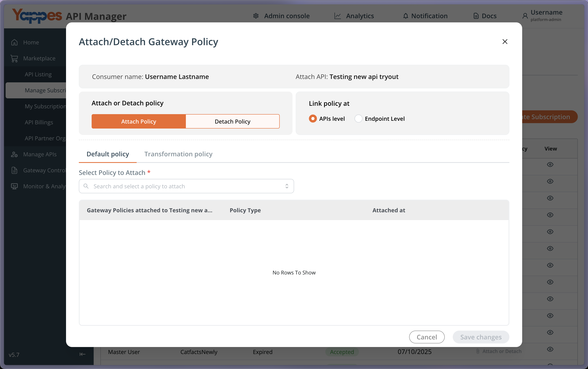This screenshot has width=588, height=369.
Task: Click the 'Testing new api tryout' API name
Action: click(x=364, y=77)
